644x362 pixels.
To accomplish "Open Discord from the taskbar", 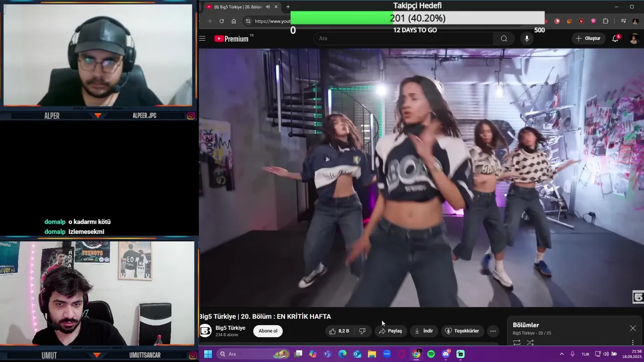I will click(446, 354).
